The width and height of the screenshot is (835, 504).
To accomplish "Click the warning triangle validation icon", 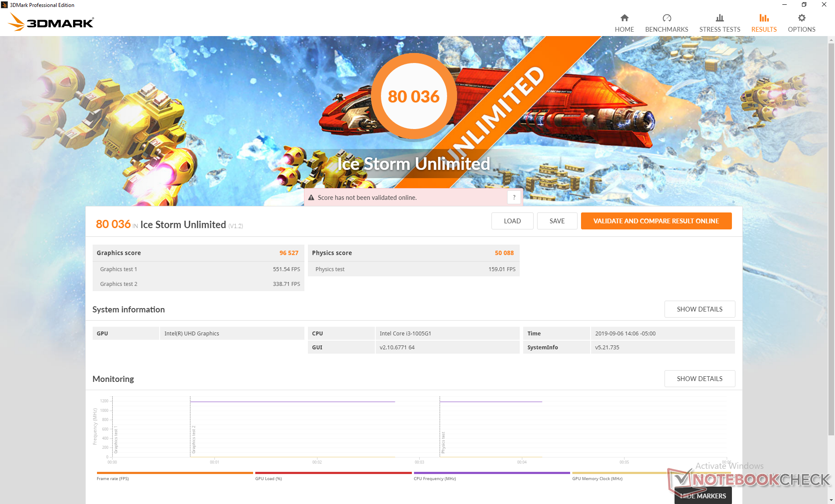I will pyautogui.click(x=311, y=198).
